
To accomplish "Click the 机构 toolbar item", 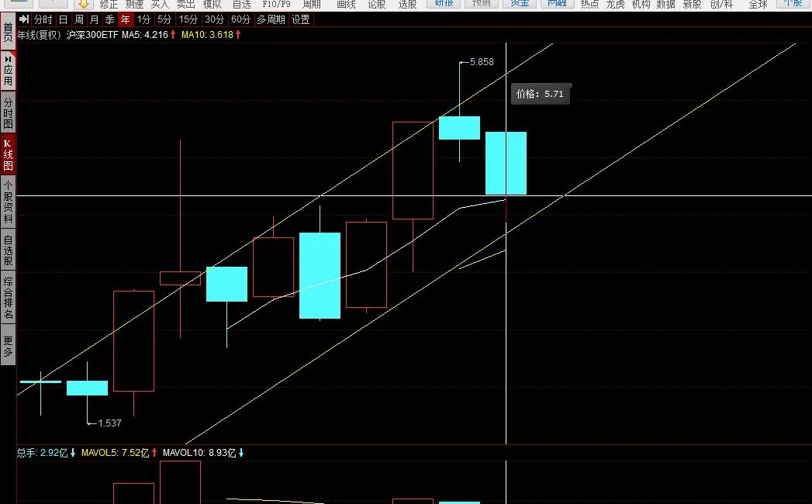I will (641, 4).
